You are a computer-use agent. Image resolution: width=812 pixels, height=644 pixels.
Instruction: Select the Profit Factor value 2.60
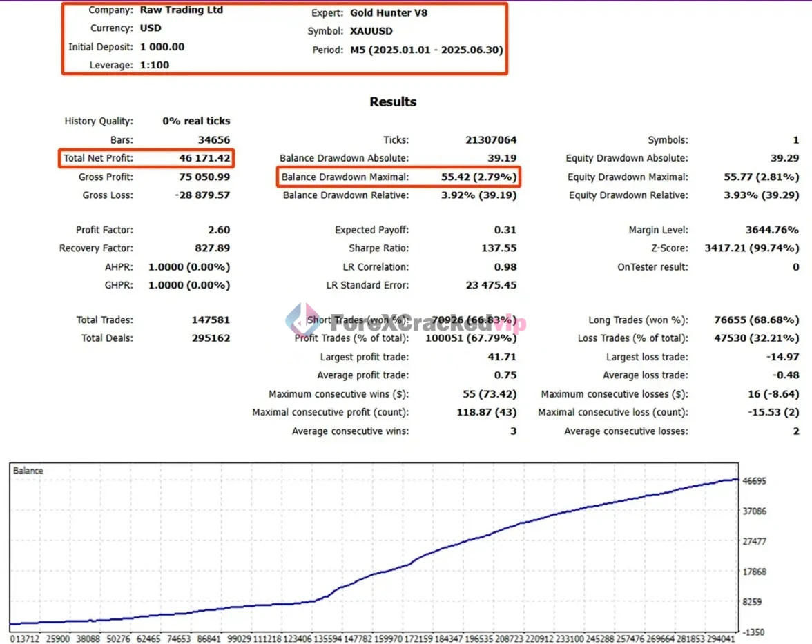tap(218, 230)
